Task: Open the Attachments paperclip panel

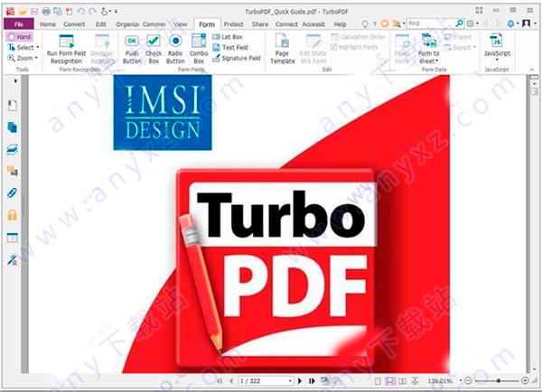Action: [13, 193]
